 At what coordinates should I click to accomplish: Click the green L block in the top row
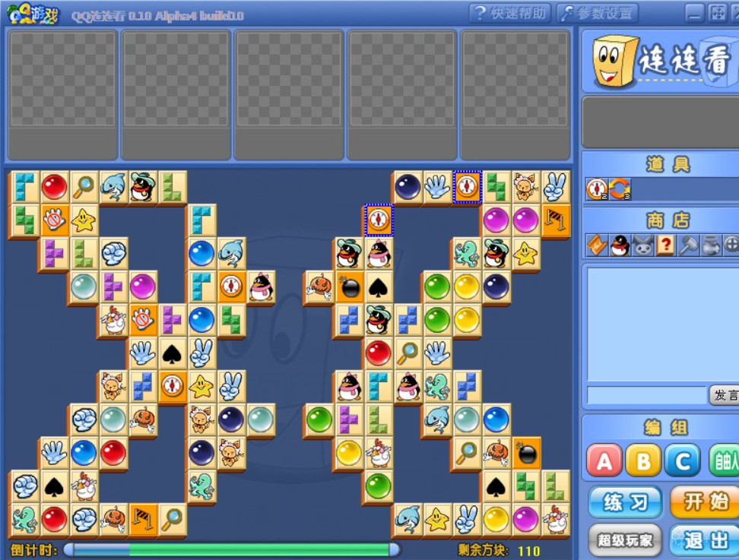pos(172,186)
